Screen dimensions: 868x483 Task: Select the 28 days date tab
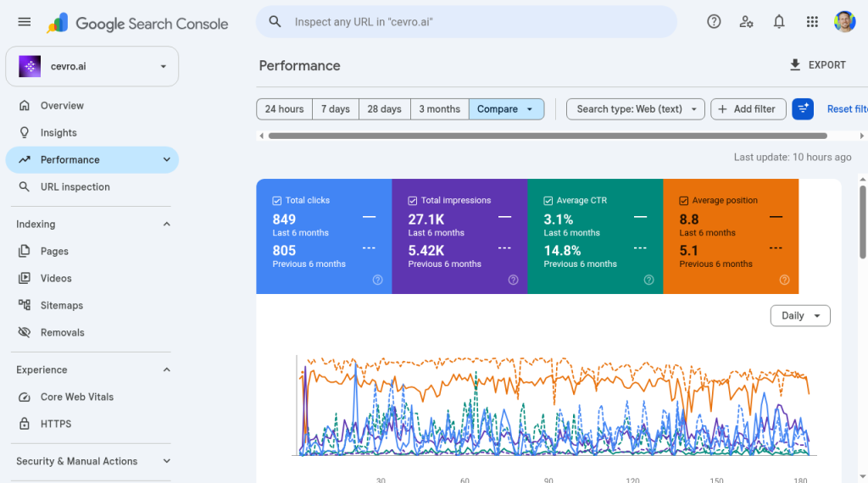point(385,109)
